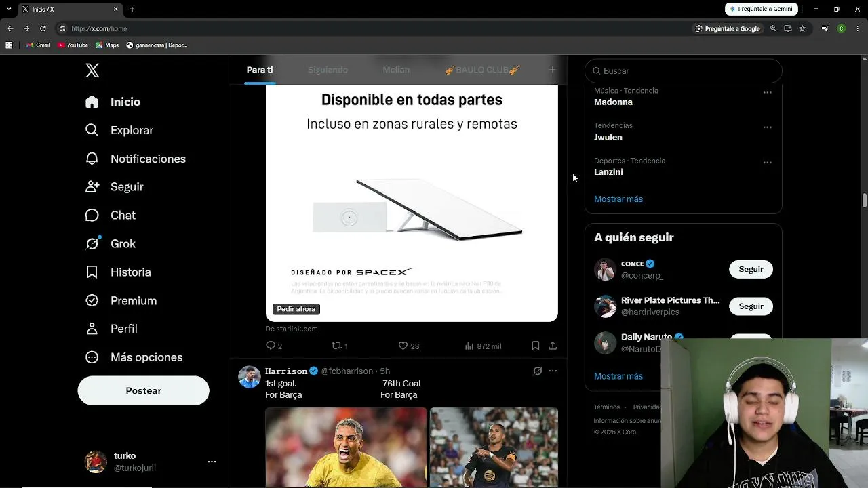868x488 pixels.
Task: Open the Chrome profile avatar
Action: point(841,28)
